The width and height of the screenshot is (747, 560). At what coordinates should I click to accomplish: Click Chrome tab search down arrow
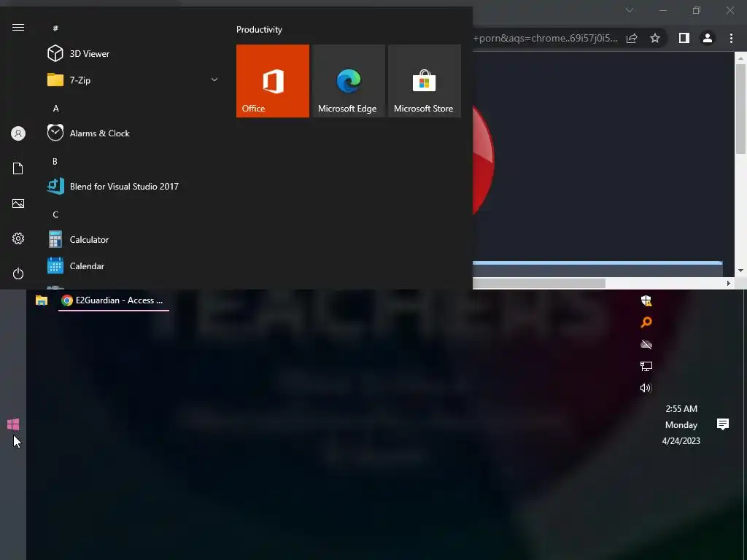pos(630,10)
